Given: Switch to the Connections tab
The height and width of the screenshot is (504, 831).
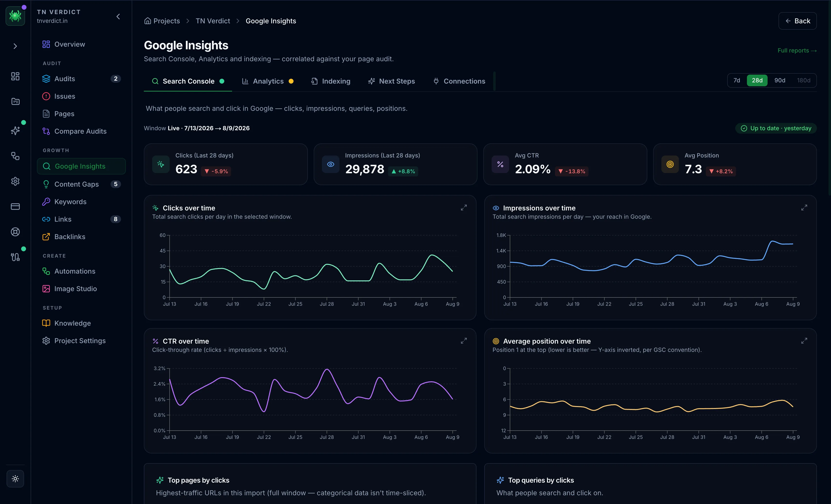Looking at the screenshot, I should 459,81.
